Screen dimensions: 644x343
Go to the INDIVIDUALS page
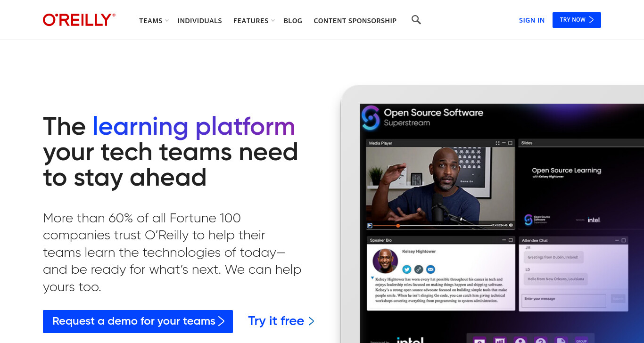pyautogui.click(x=200, y=21)
